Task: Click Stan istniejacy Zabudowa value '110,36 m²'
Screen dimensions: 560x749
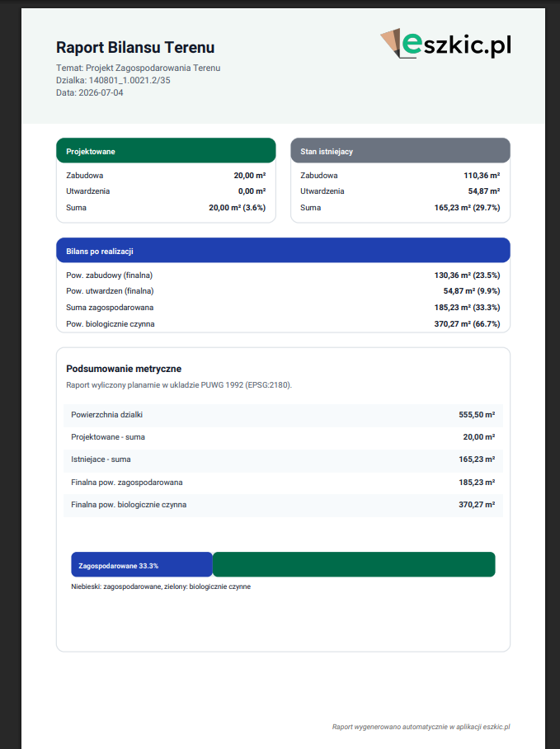Action: coord(482,176)
